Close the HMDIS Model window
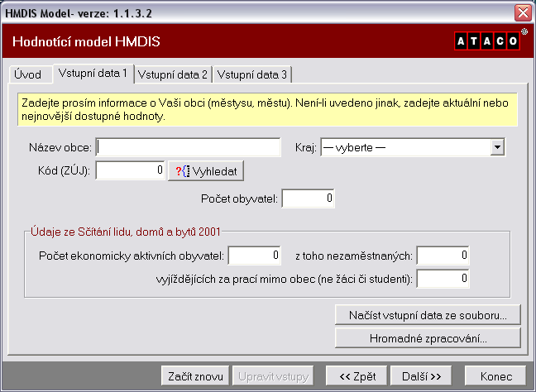The width and height of the screenshot is (536, 392). coord(523,13)
